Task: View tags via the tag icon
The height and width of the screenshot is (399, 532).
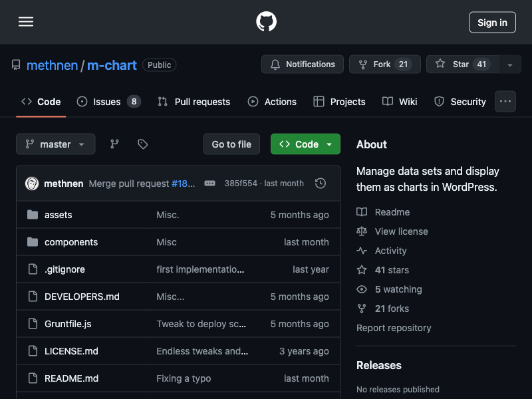Action: [x=142, y=144]
